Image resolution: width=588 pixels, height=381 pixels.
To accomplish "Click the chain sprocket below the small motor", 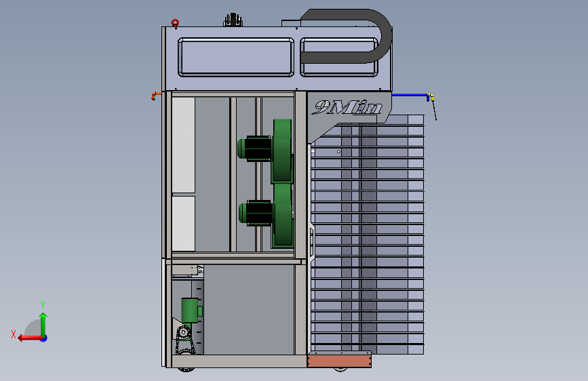I will [183, 332].
